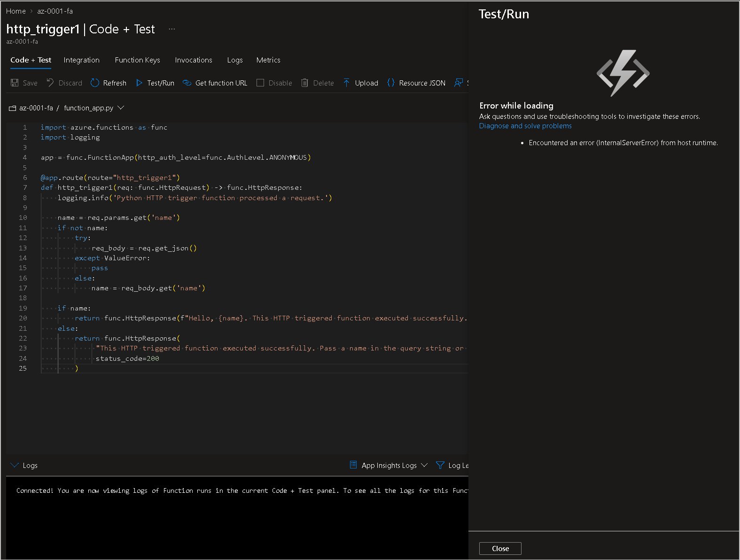Screen dimensions: 740x560
Task: Click the Save disk icon
Action: click(x=15, y=83)
